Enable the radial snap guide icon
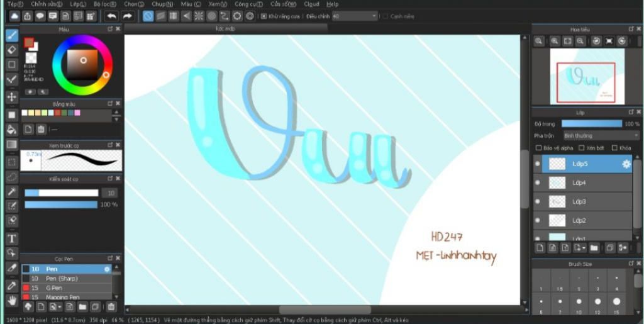 [199, 16]
